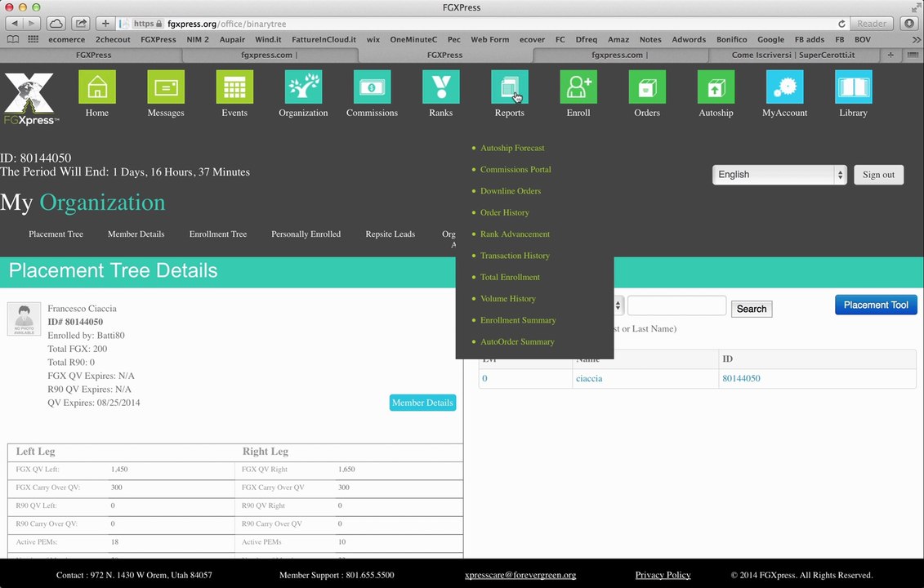Switch to Member Details tab
The image size is (924, 588).
click(136, 234)
